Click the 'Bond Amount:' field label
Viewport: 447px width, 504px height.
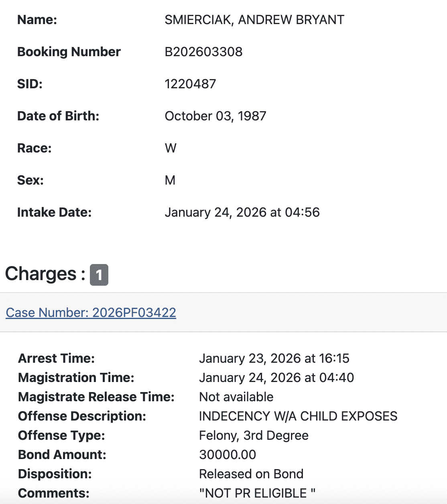(x=62, y=455)
